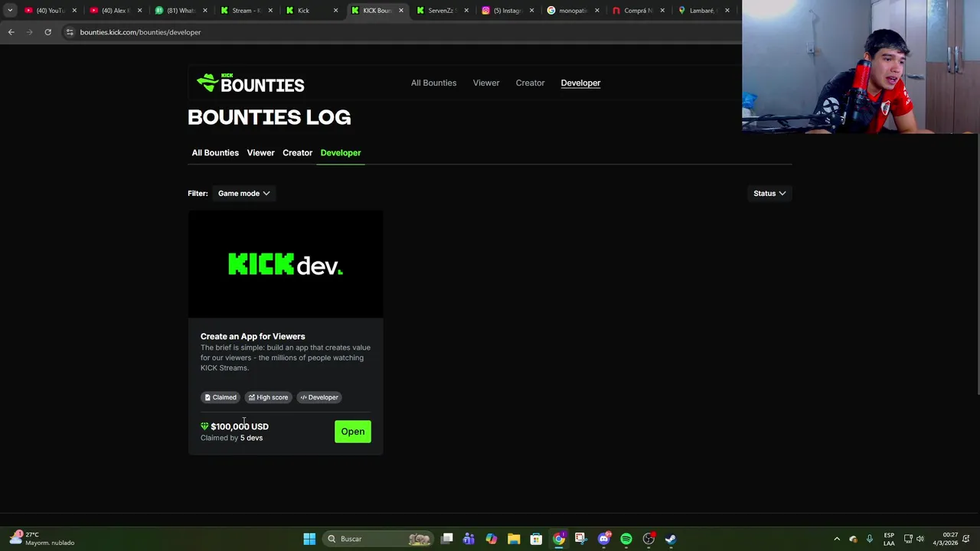The image size is (980, 551).
Task: Close the (81) WhatsApp tab
Action: [204, 11]
